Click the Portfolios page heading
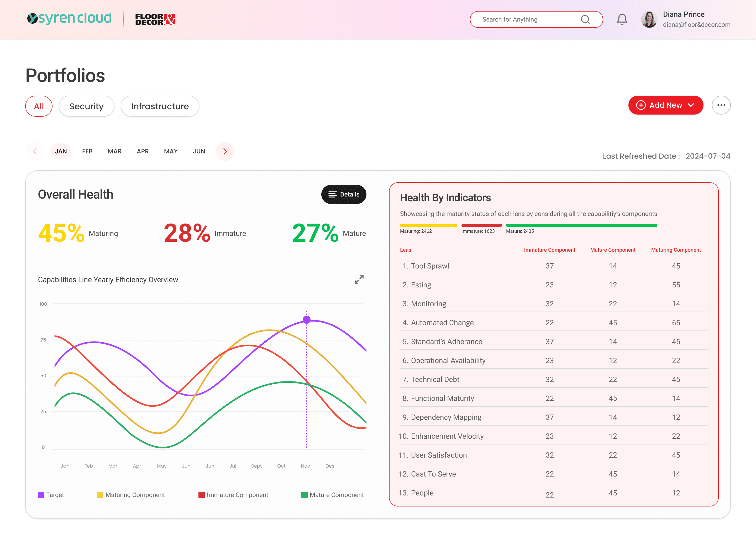The image size is (756, 538). pos(65,76)
